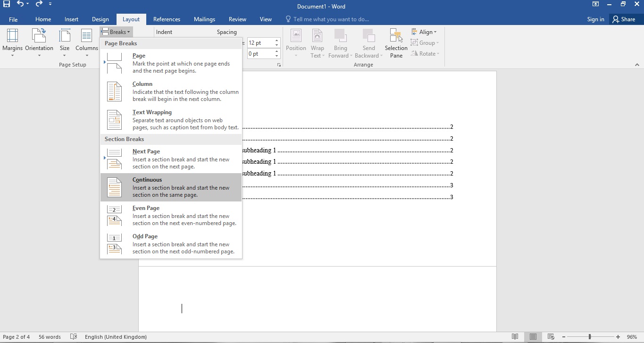Open Paragraph settings dialog launcher
This screenshot has width=644, height=343.
coord(279,65)
